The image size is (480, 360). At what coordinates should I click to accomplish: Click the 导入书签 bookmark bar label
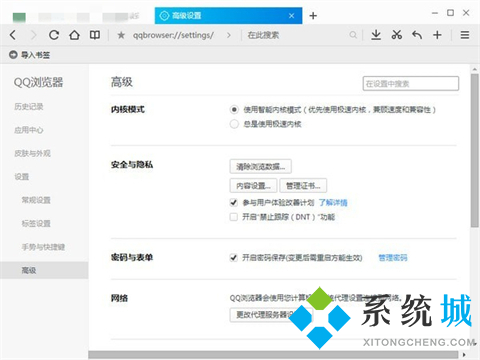(35, 55)
